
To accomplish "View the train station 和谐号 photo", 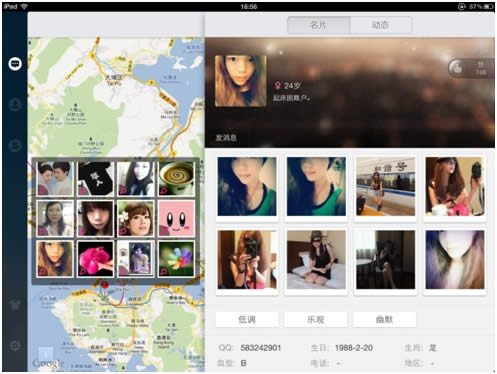I will 385,187.
